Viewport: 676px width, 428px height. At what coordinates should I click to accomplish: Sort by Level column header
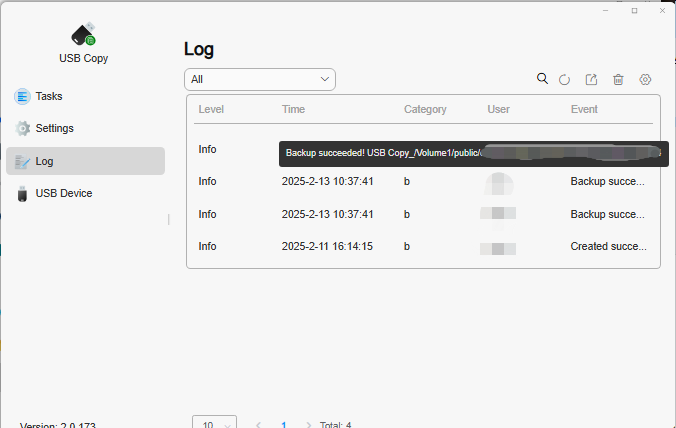point(211,109)
